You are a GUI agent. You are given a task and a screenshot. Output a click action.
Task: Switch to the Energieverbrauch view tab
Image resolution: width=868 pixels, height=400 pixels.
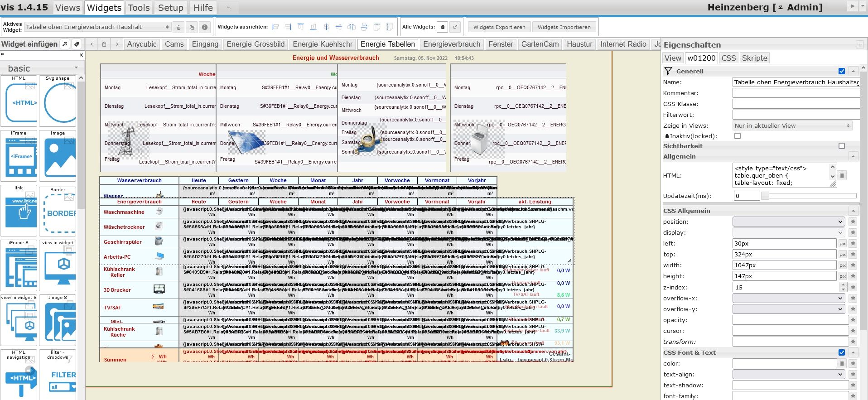pos(451,44)
